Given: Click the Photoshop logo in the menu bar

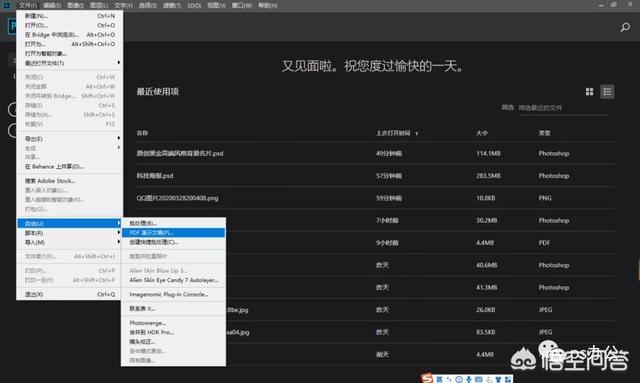Looking at the screenshot, I should coord(7,5).
